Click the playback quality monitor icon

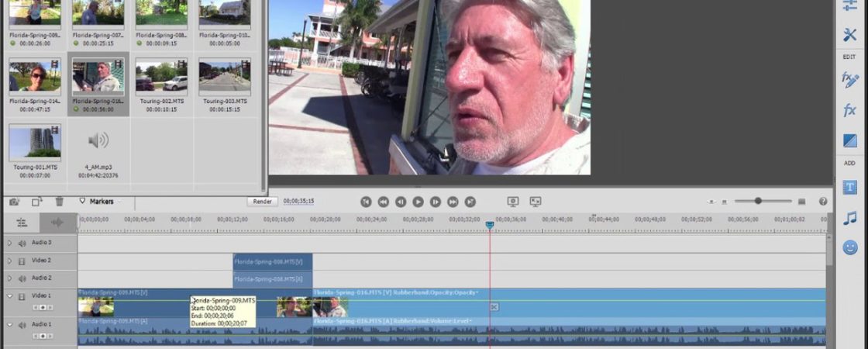click(x=513, y=202)
